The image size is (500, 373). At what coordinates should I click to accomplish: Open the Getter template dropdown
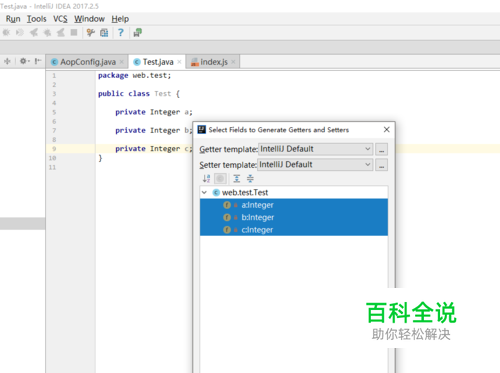click(x=316, y=149)
